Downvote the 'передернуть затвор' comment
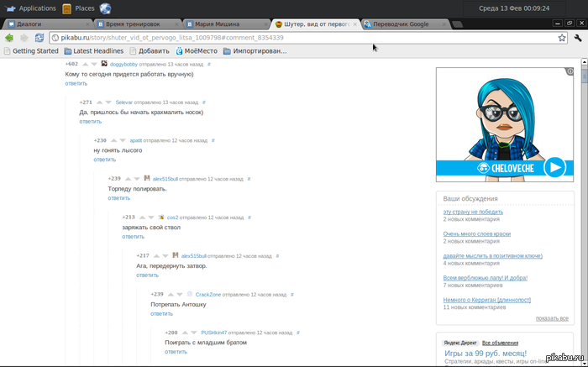 (165, 256)
